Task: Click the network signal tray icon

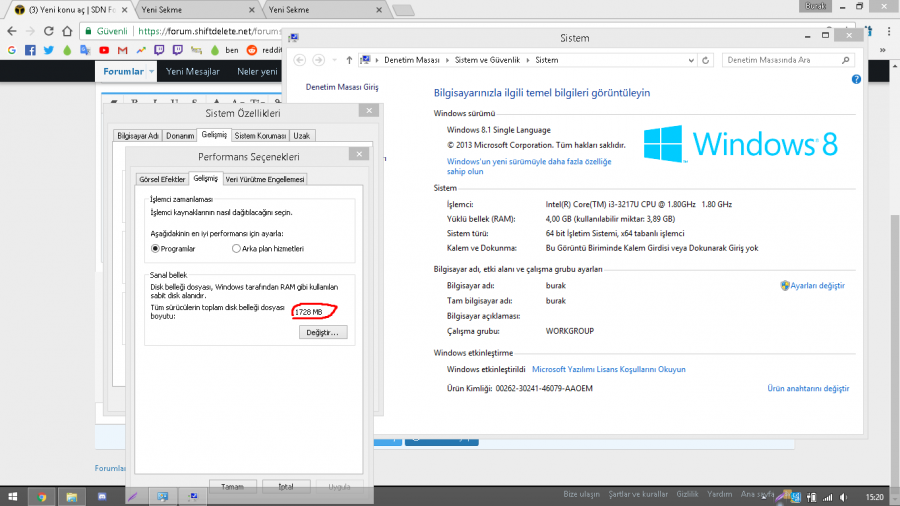Action: pos(827,497)
